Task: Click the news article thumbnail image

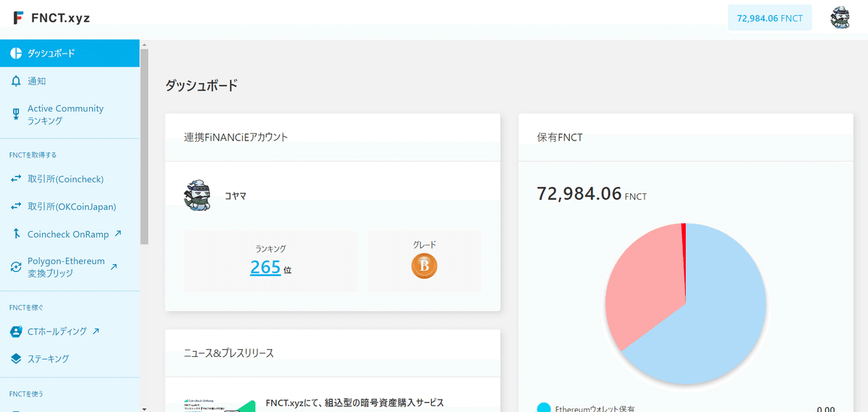Action: click(x=220, y=405)
